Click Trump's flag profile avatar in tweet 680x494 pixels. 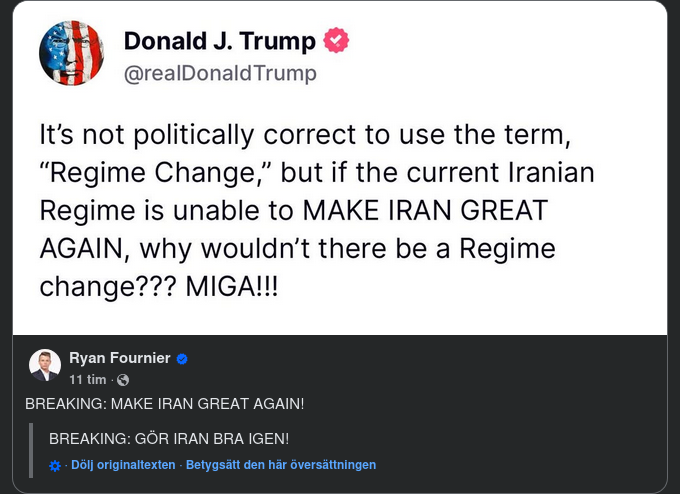(72, 52)
